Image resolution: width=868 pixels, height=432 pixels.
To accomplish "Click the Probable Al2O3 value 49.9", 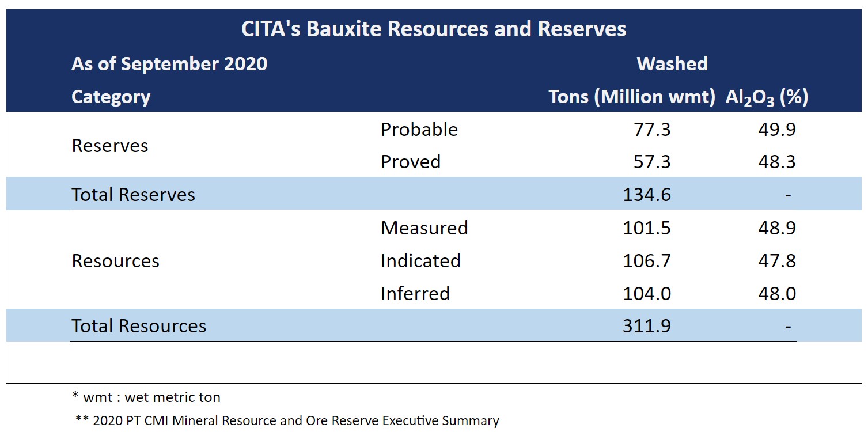I will (x=777, y=130).
